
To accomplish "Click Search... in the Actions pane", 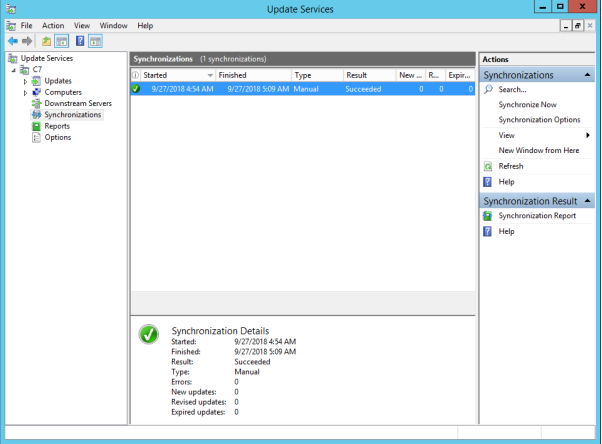I will [512, 89].
